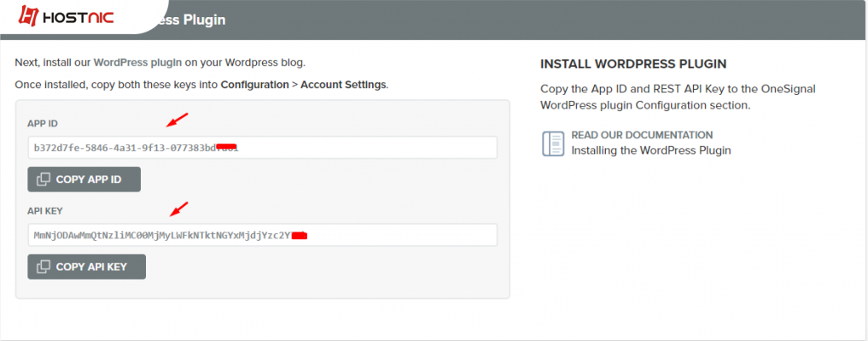
Task: Click READ OUR DOCUMENTATION heading link
Action: tap(642, 135)
